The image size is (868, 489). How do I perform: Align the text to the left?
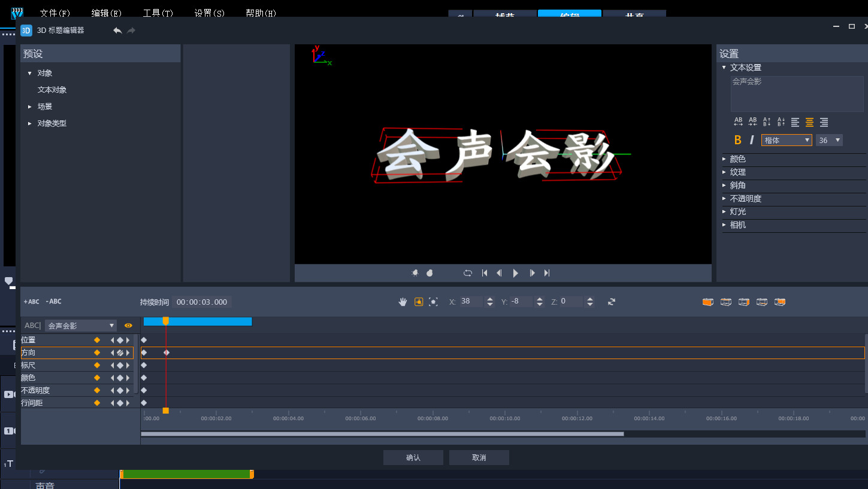click(x=795, y=122)
